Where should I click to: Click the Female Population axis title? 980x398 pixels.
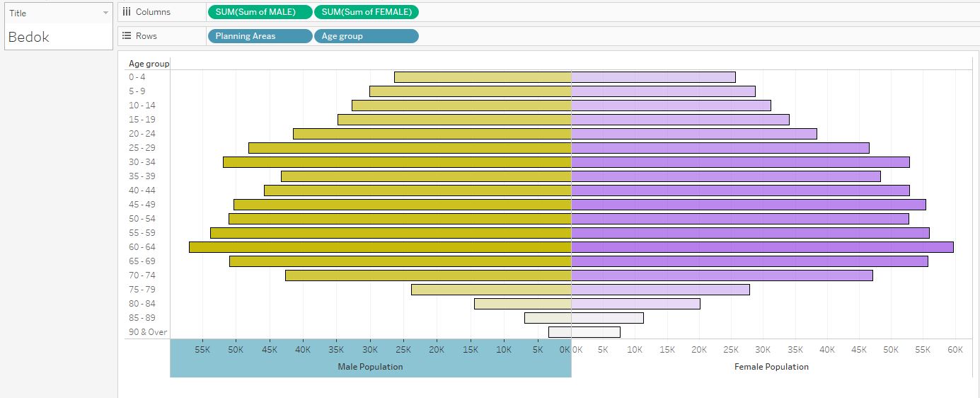point(771,367)
